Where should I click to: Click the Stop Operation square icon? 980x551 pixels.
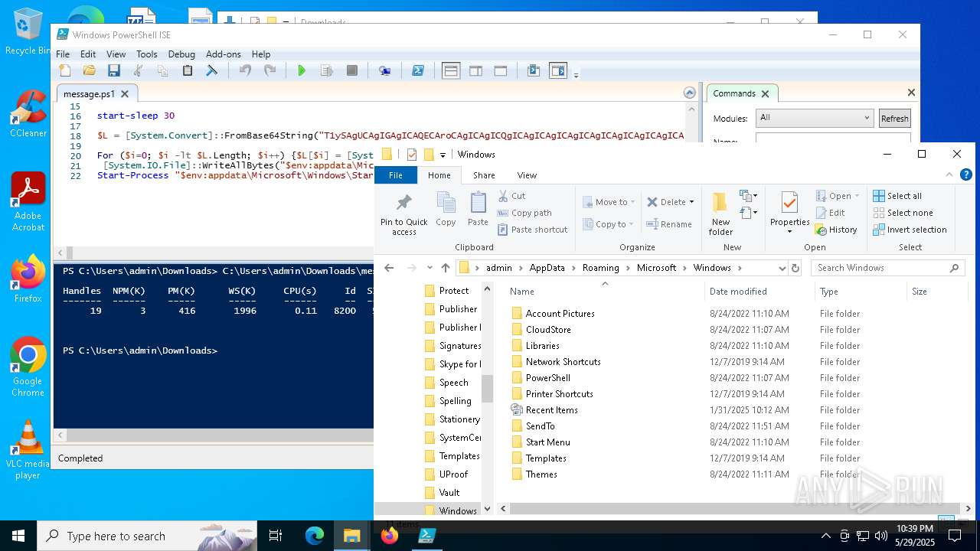click(x=352, y=70)
